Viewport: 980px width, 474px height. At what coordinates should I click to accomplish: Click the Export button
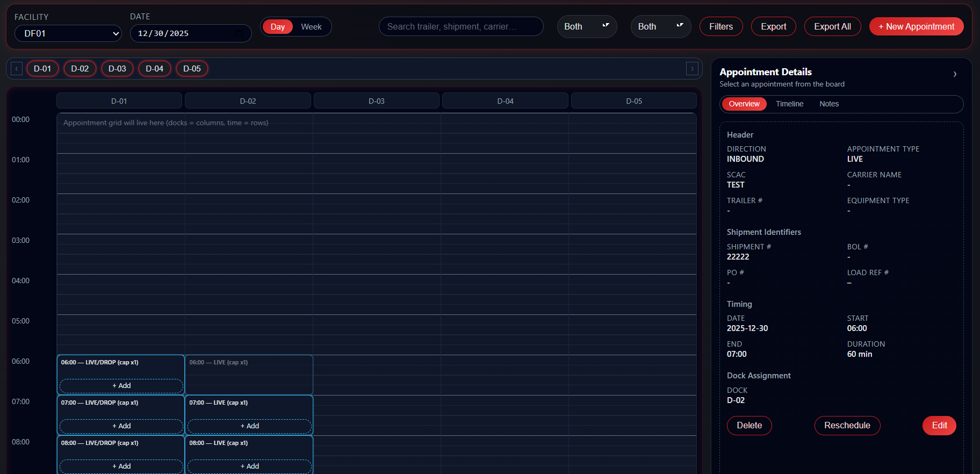tap(774, 26)
